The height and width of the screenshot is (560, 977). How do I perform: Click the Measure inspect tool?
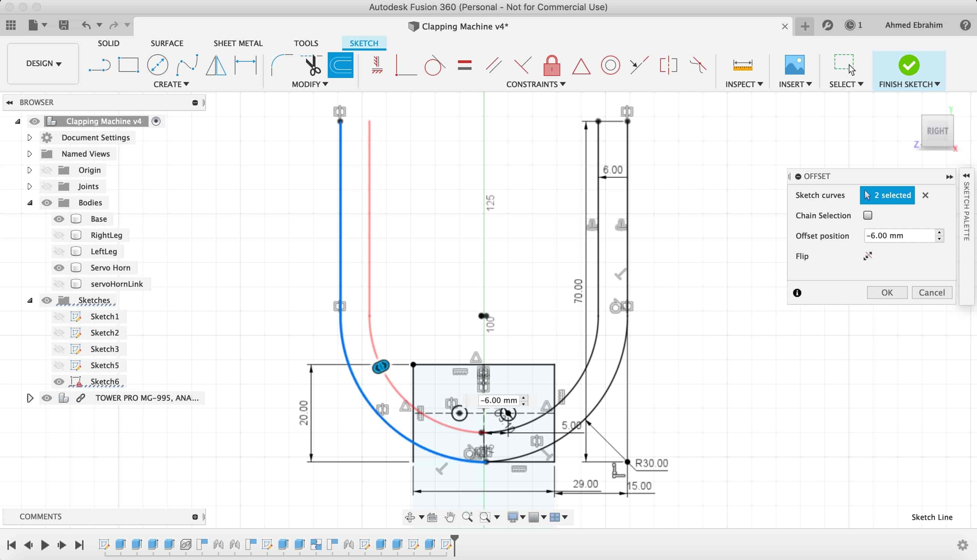(742, 65)
